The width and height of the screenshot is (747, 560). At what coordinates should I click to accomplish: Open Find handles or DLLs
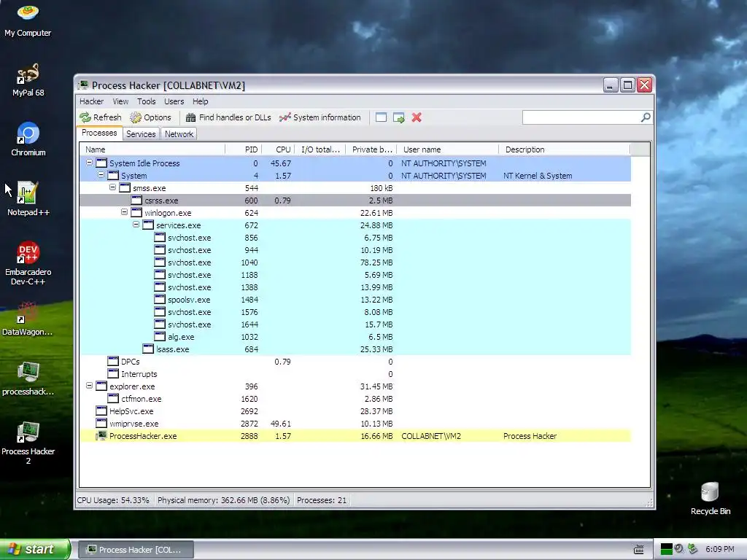[x=228, y=117]
